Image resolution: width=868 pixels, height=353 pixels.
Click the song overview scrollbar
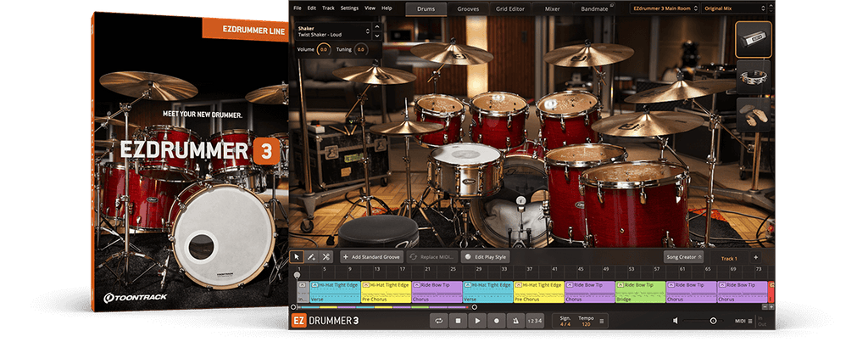(x=383, y=307)
